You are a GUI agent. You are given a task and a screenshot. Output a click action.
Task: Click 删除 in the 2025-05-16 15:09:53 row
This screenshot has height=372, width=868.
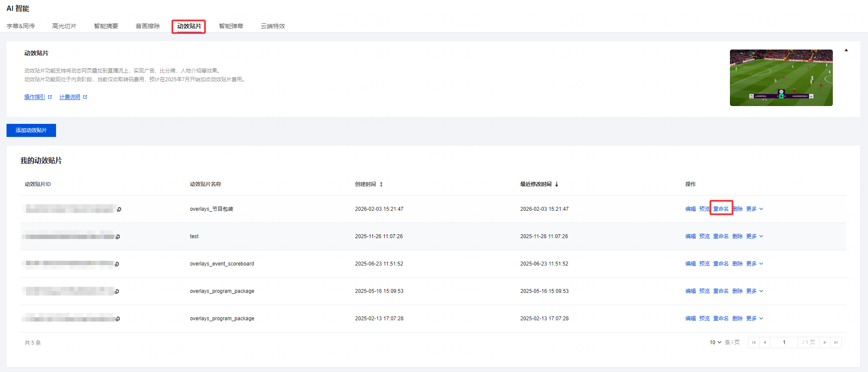click(x=737, y=291)
